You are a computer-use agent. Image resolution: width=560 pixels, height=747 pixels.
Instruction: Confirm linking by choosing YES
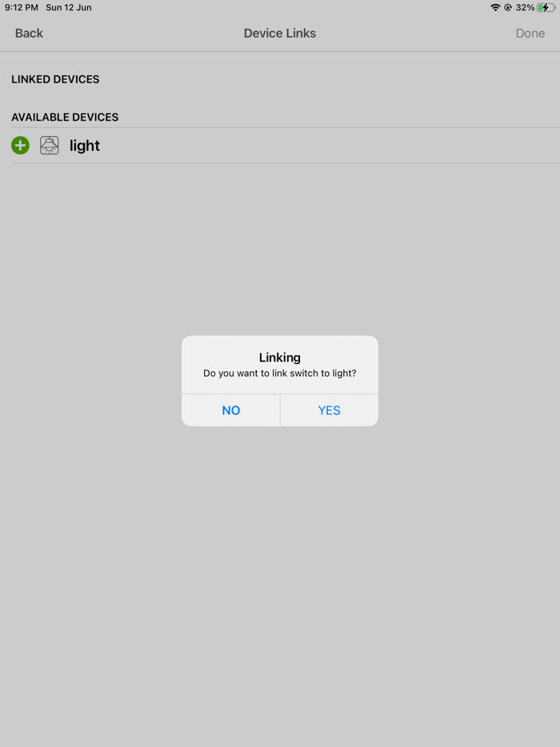click(330, 410)
